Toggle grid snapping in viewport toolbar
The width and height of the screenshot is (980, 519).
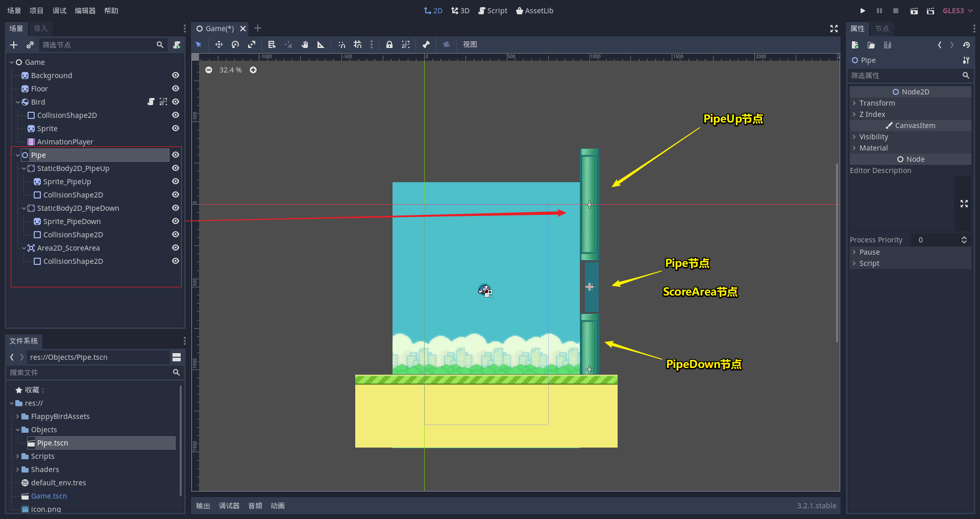point(358,45)
